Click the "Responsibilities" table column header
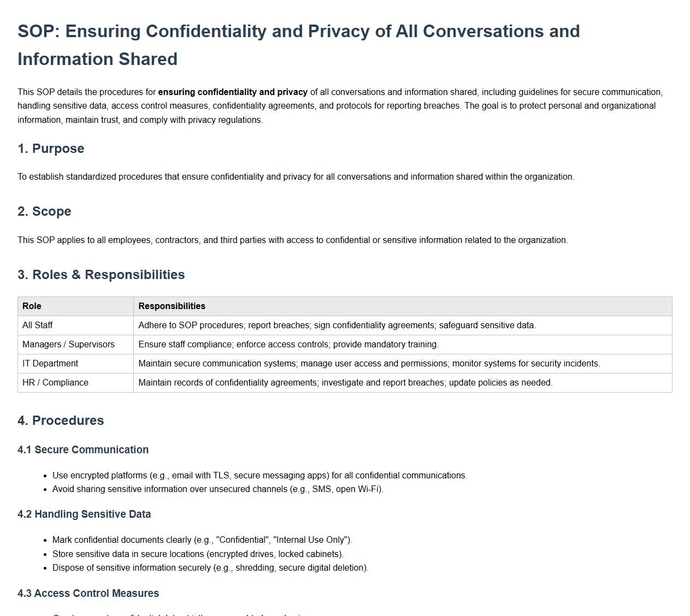 coord(172,306)
